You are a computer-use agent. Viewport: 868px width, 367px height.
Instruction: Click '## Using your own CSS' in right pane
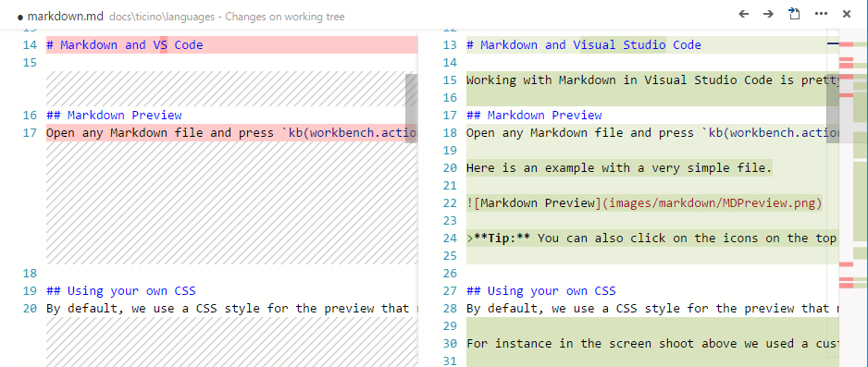point(541,290)
